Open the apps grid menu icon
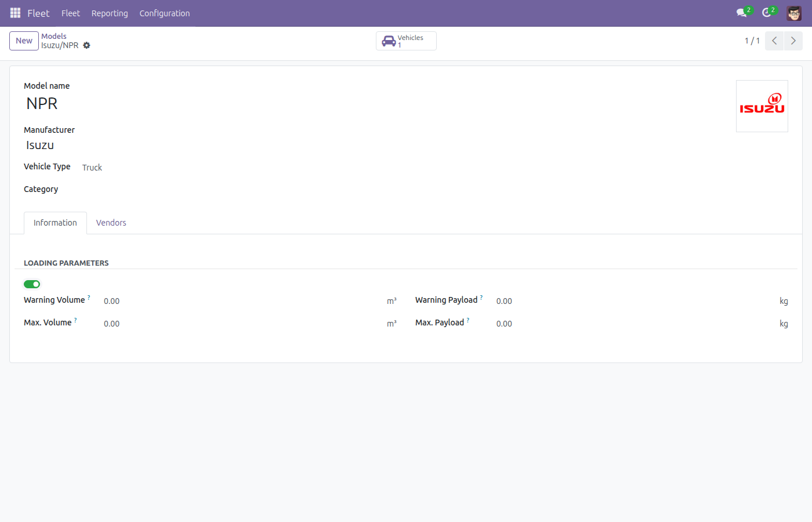812x522 pixels. tap(16, 13)
